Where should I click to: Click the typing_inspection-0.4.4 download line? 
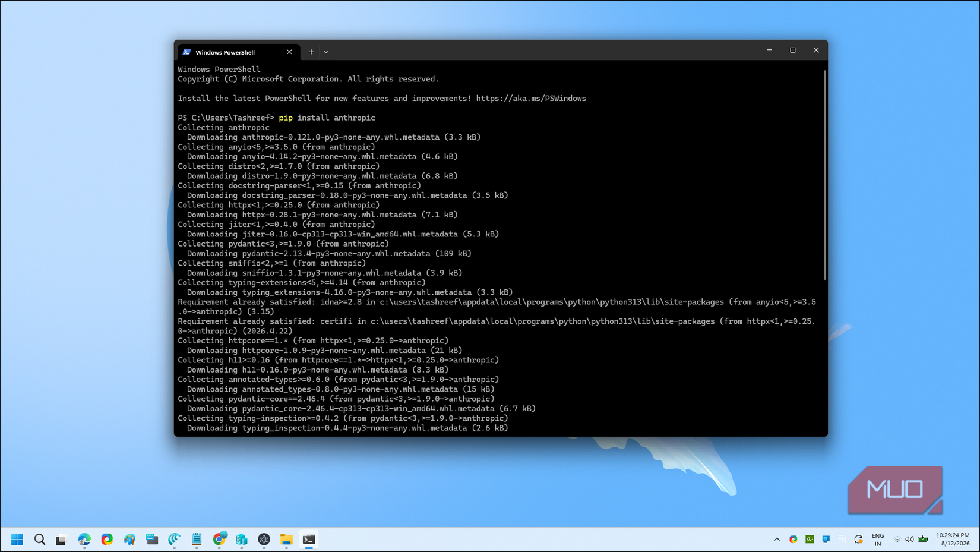click(347, 428)
